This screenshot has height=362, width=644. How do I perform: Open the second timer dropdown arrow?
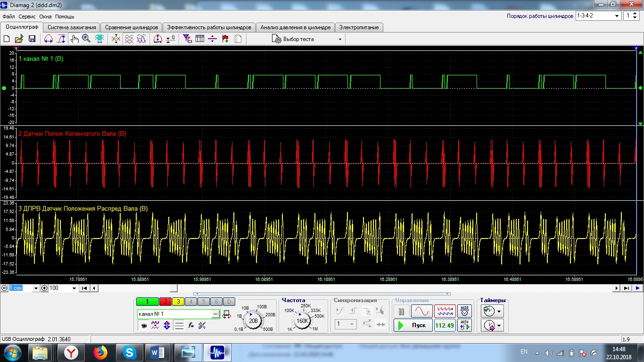click(499, 325)
